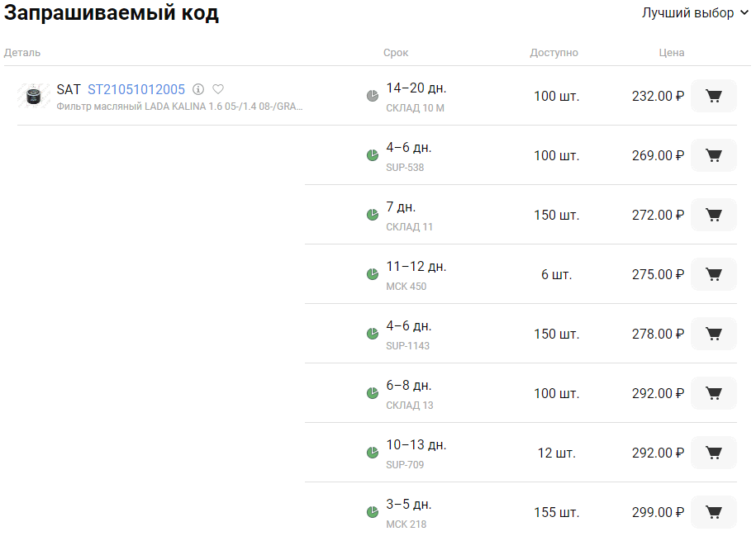Add the 272.00 ₽ СКЛАД 11 offer to cart
The image size is (756, 541).
[714, 215]
